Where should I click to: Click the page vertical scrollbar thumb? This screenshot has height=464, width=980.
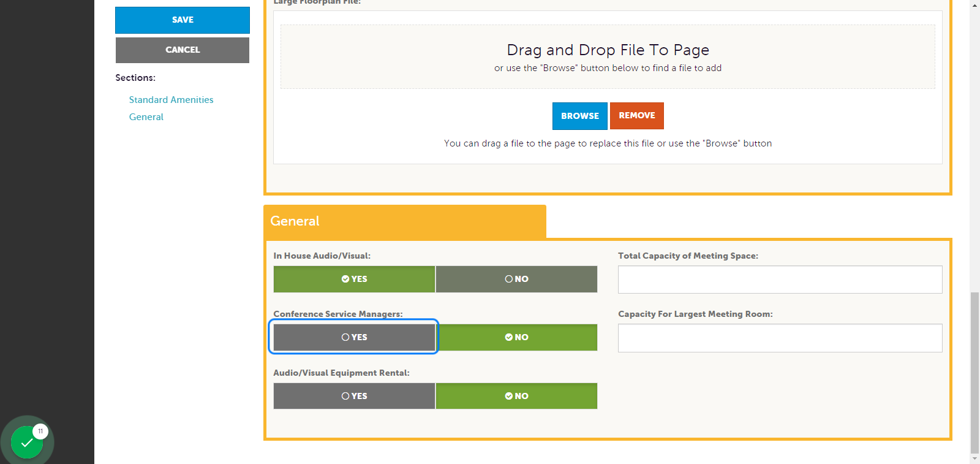(974, 373)
